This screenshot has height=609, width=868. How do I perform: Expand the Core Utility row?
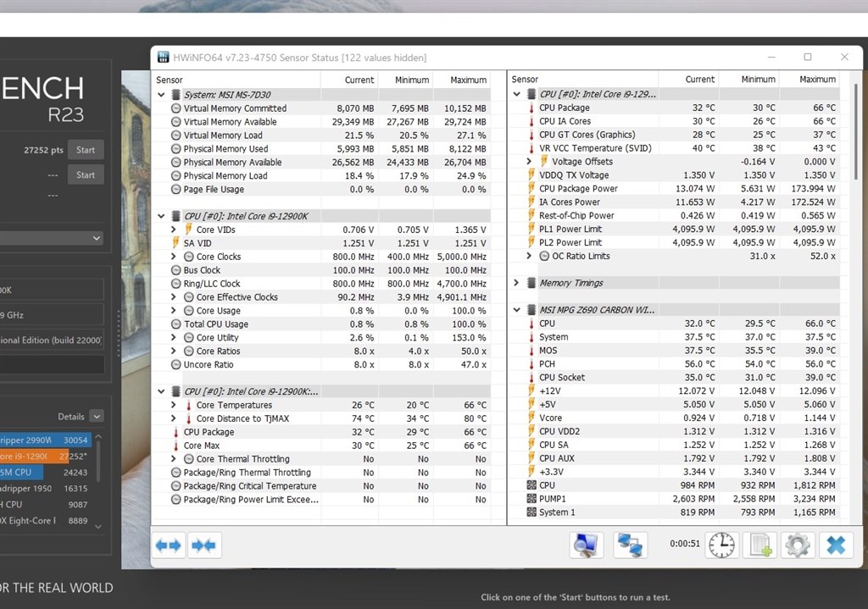point(173,337)
